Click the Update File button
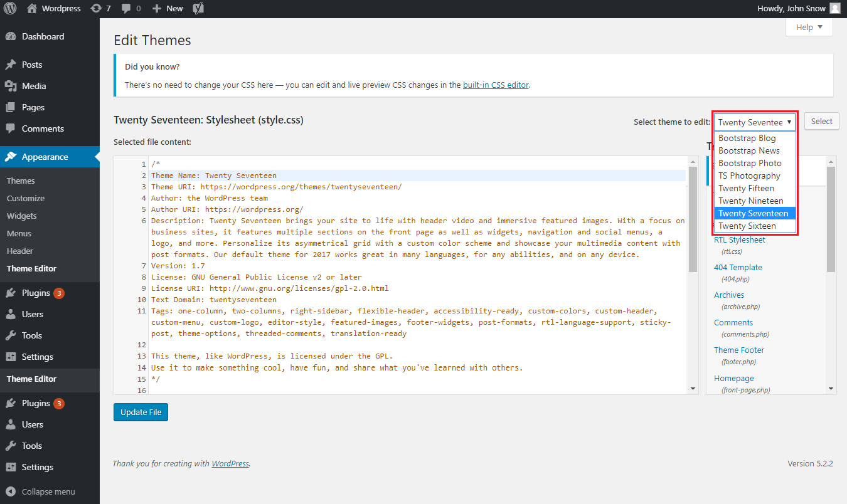The height and width of the screenshot is (504, 847). click(x=141, y=412)
